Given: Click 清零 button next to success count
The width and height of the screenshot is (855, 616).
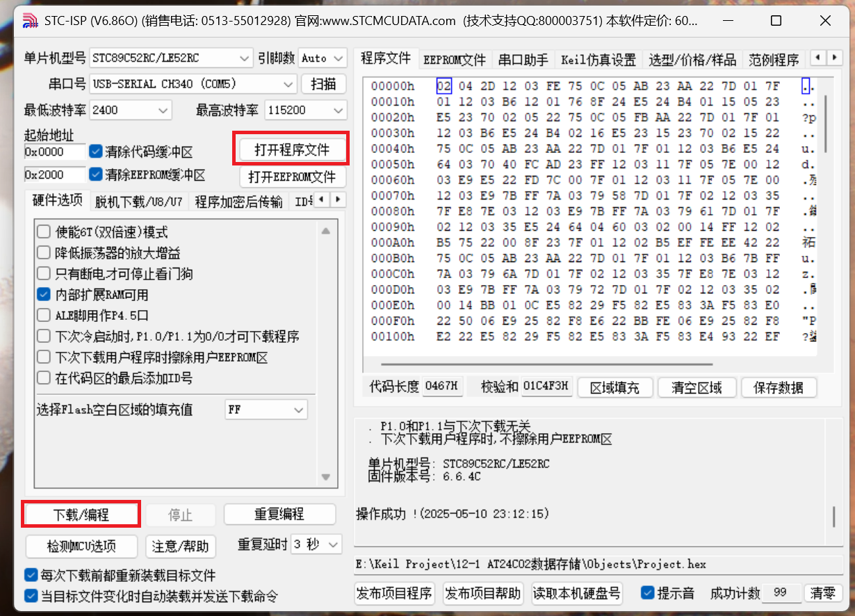Looking at the screenshot, I should tap(823, 593).
